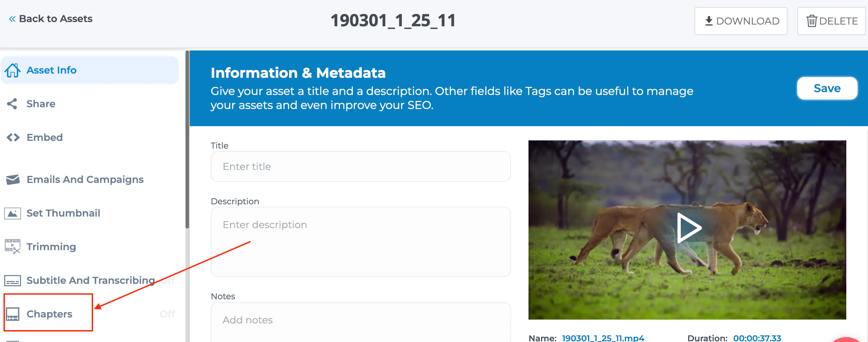
Task: Play the lioness video preview
Action: pos(689,228)
